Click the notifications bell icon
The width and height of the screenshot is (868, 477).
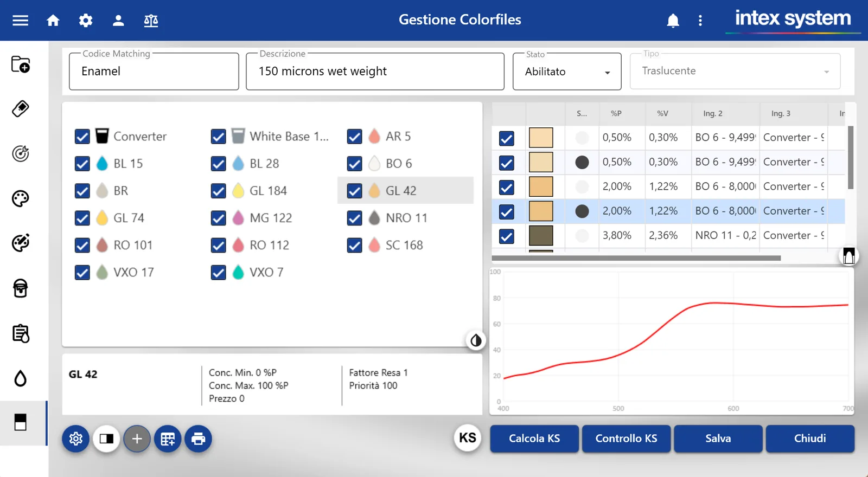[673, 21]
